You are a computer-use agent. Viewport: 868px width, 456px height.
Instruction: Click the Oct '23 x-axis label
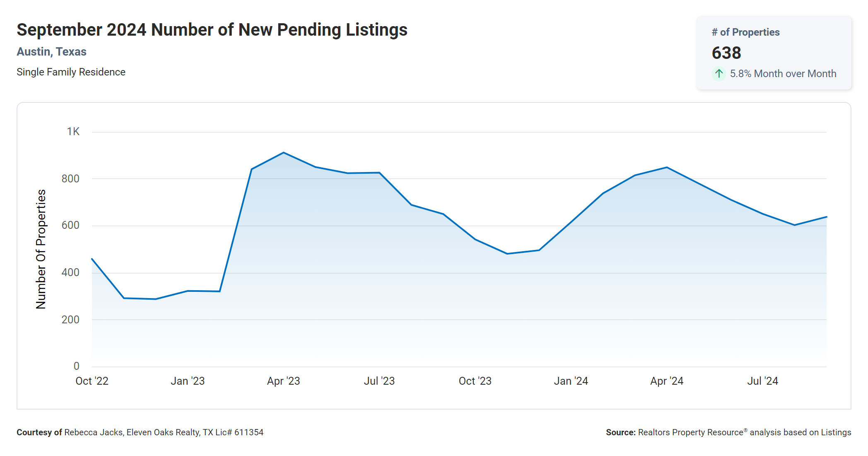[475, 381]
